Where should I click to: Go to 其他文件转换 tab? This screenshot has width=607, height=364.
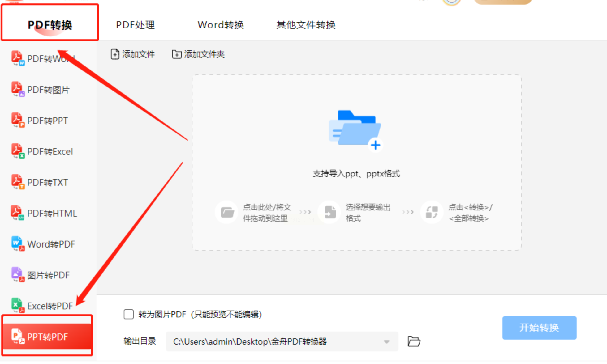click(x=306, y=25)
